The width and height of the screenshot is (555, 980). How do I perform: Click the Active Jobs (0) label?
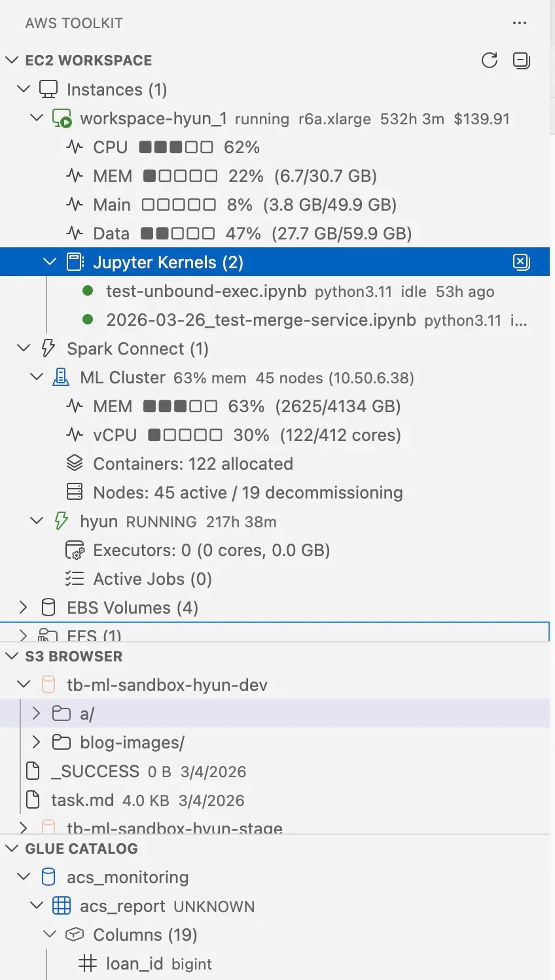point(152,579)
